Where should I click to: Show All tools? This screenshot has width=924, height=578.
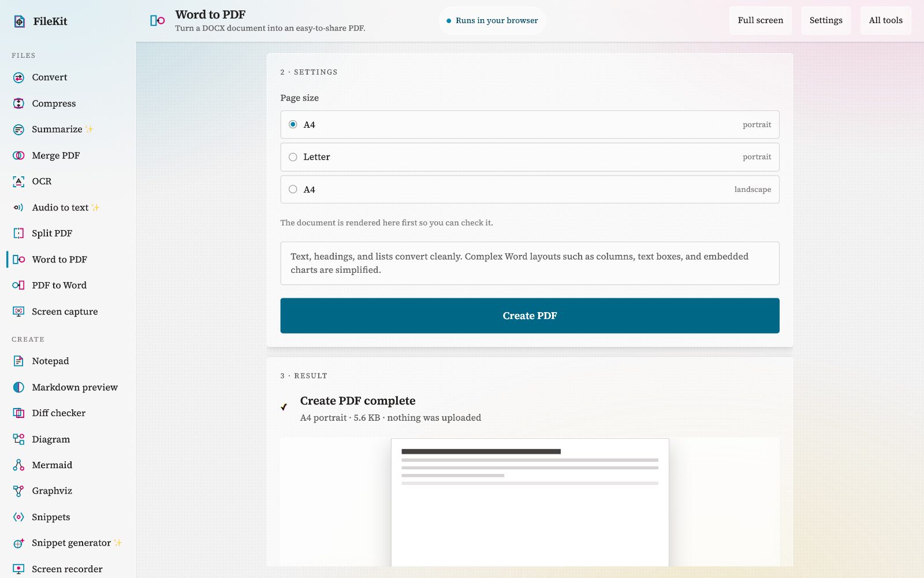[x=885, y=20]
